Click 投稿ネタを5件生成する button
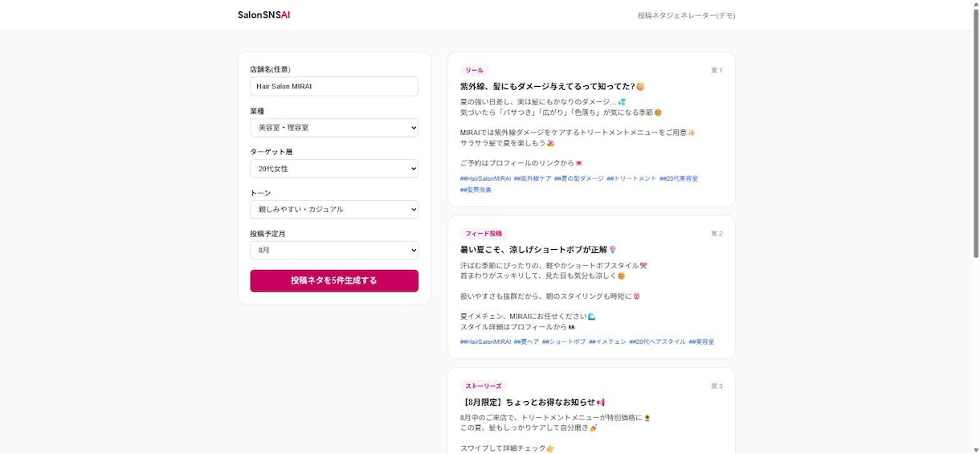The image size is (980, 454). click(x=334, y=280)
